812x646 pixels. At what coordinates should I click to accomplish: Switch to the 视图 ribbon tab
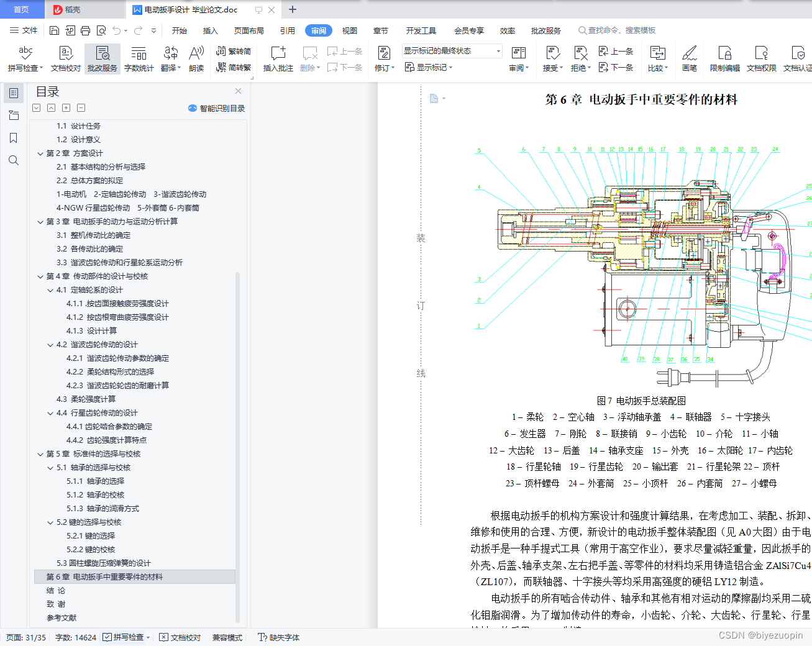[x=349, y=30]
